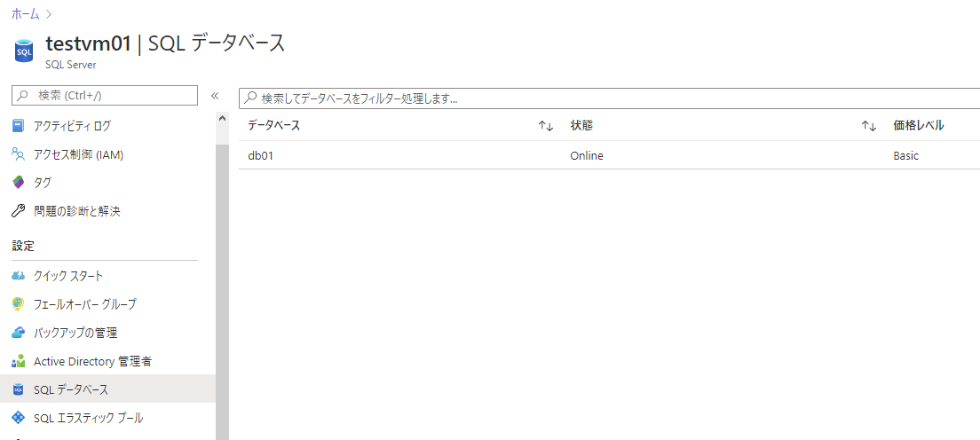Click the フェールオーバー グループ globe icon
This screenshot has width=980, height=440.
[18, 303]
